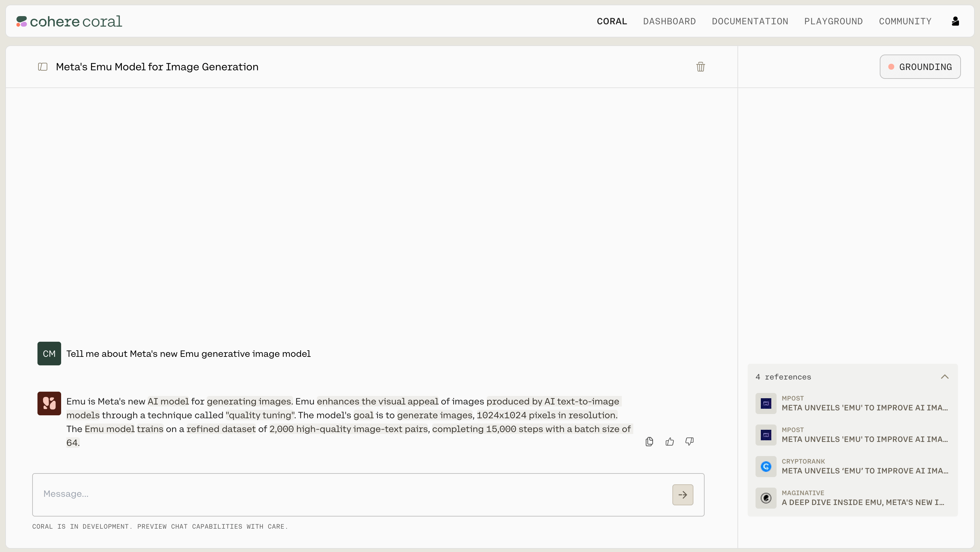This screenshot has height=552, width=980.
Task: Click the Cryptorank reference favicon
Action: (766, 466)
